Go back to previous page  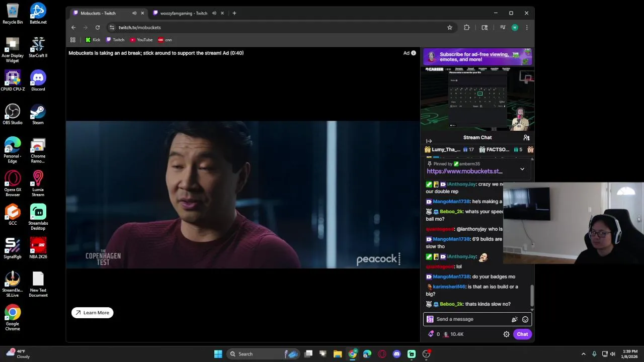click(73, 28)
